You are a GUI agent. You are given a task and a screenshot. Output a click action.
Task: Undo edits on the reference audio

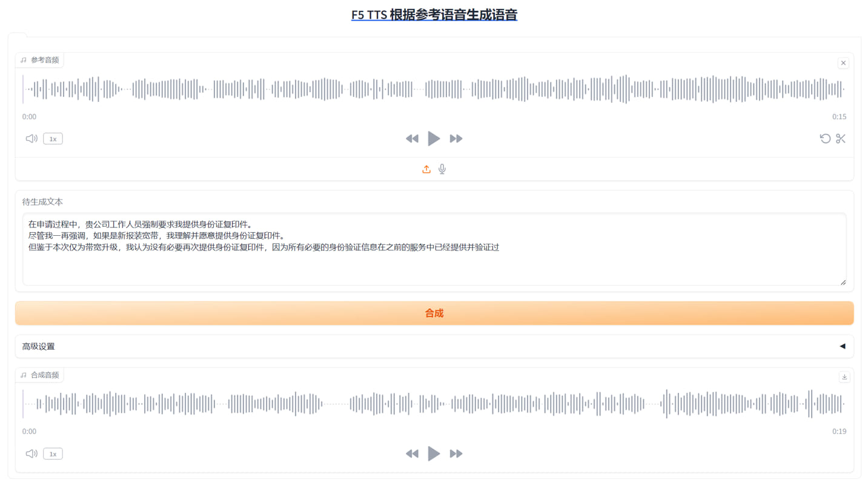[825, 139]
